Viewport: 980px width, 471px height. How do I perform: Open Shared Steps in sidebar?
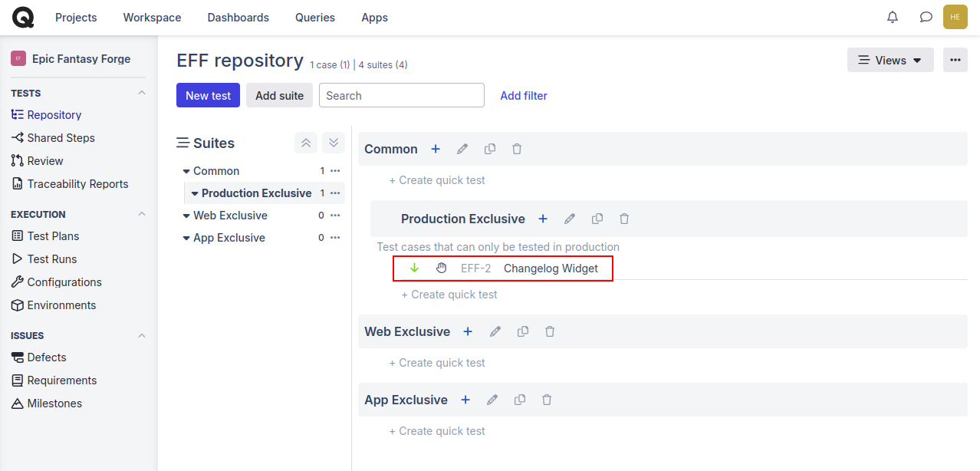53,138
